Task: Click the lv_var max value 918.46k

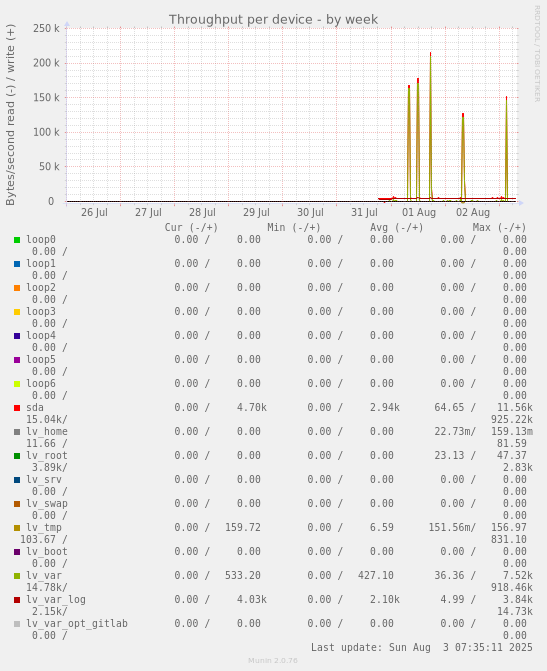Action: click(x=512, y=588)
